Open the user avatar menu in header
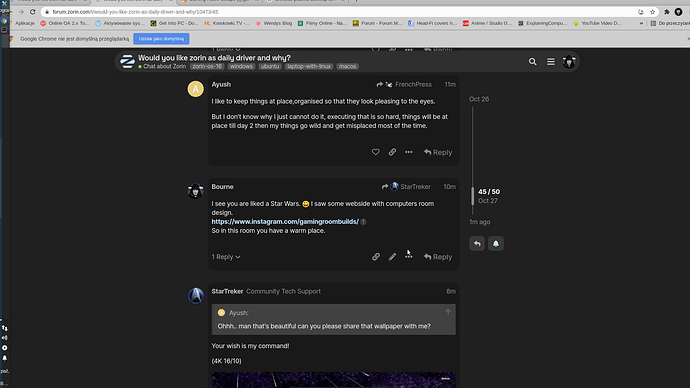 pos(569,62)
